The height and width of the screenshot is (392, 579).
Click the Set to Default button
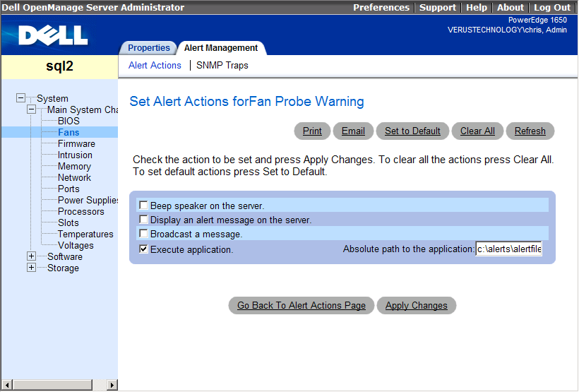[412, 131]
